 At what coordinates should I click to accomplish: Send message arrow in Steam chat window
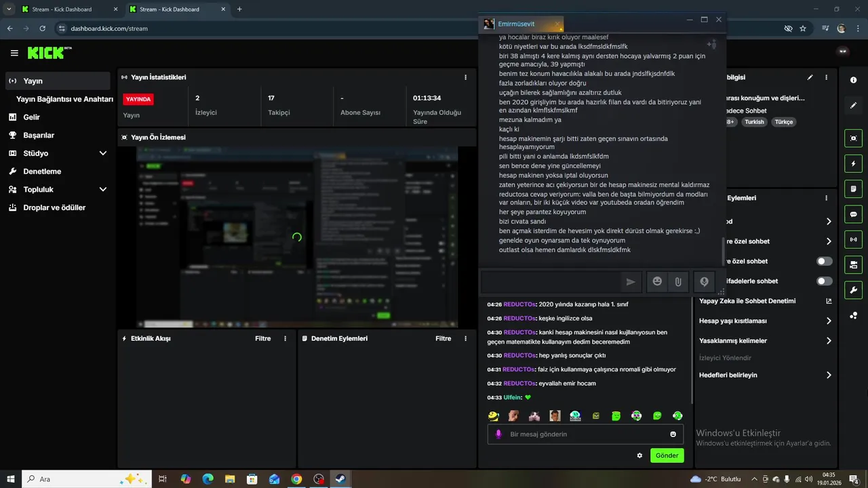pos(631,282)
